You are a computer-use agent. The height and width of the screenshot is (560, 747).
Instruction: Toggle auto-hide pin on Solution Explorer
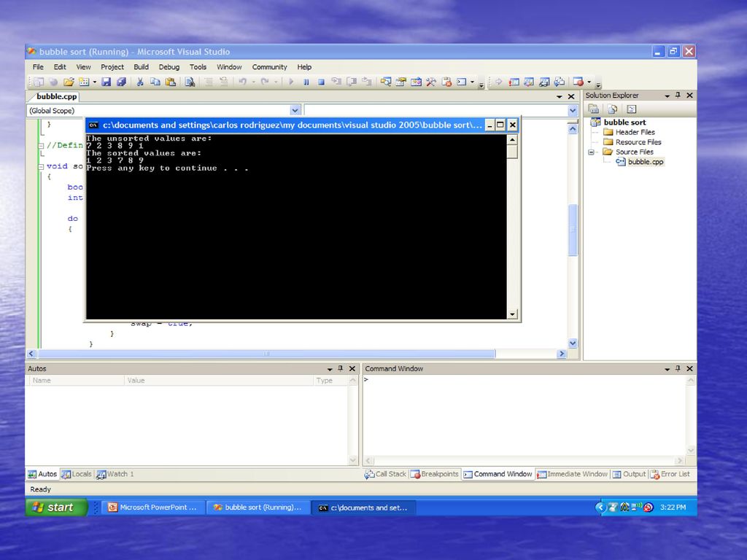(678, 96)
